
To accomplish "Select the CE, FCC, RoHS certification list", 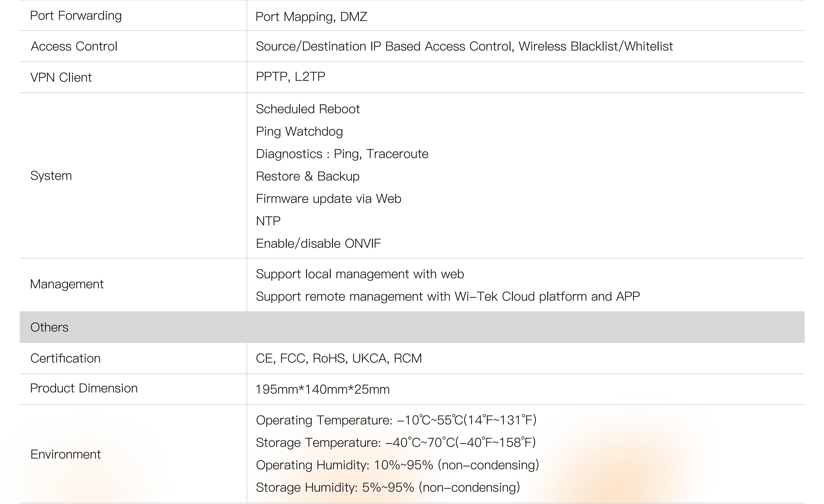I will pos(338,358).
